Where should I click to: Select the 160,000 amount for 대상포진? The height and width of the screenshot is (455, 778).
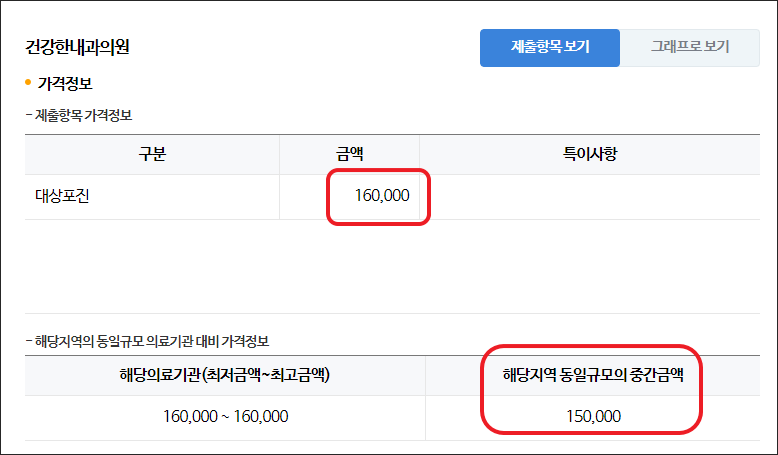click(382, 196)
